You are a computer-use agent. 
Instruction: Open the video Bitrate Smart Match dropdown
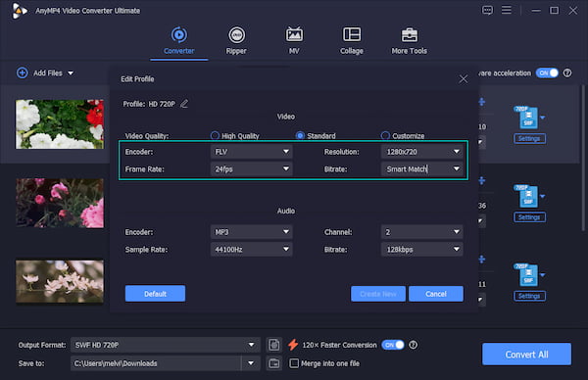tap(422, 169)
